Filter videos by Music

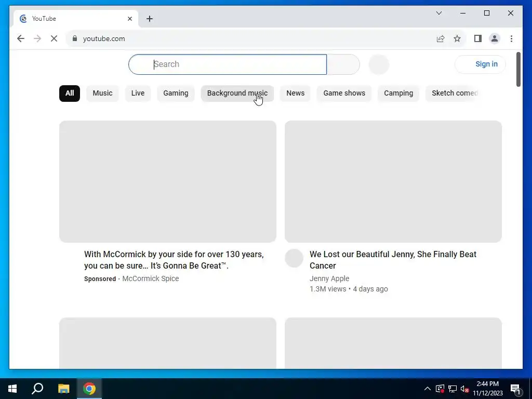point(102,94)
